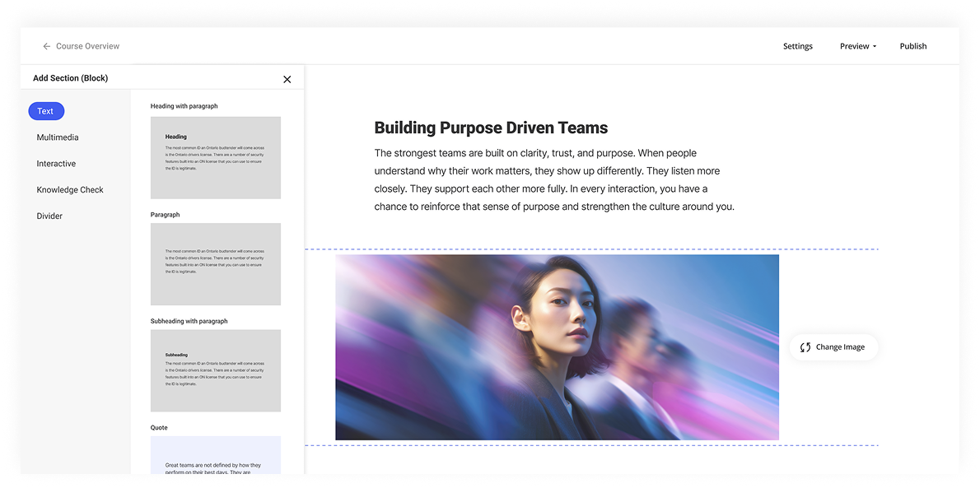Open the Interactive block category
Viewport: 980px width, 488px height.
[56, 164]
